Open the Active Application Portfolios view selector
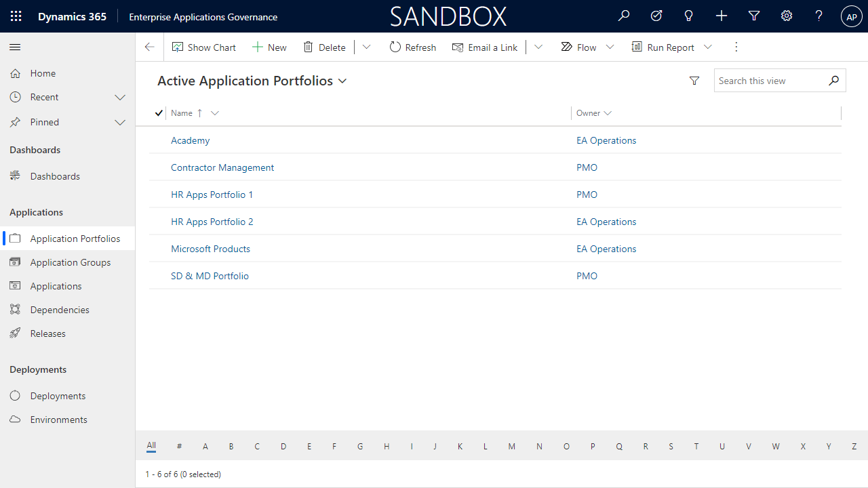The height and width of the screenshot is (488, 868). pyautogui.click(x=252, y=81)
